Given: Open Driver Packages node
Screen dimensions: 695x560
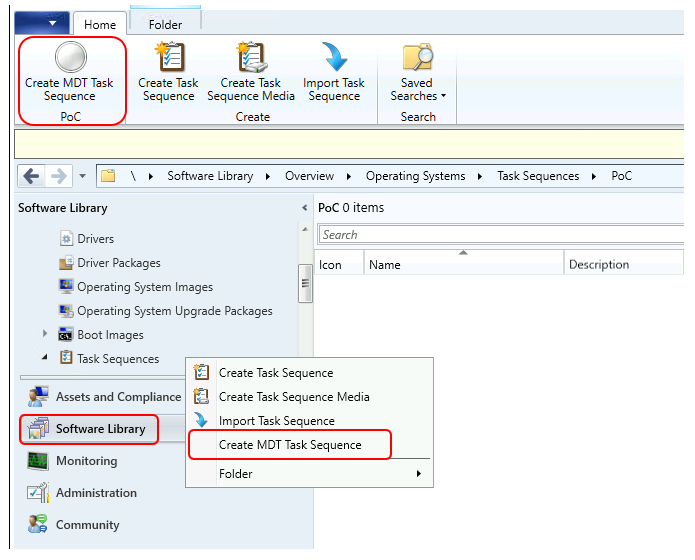Looking at the screenshot, I should [118, 263].
